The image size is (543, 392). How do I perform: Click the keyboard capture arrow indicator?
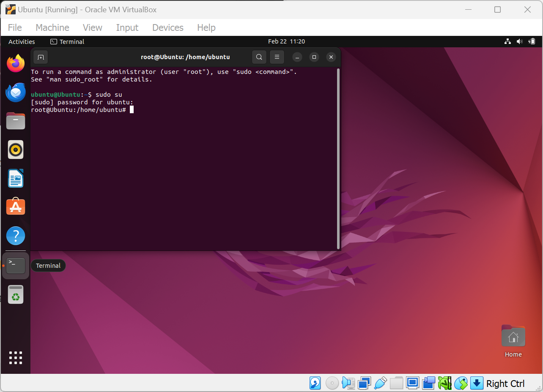(x=477, y=383)
